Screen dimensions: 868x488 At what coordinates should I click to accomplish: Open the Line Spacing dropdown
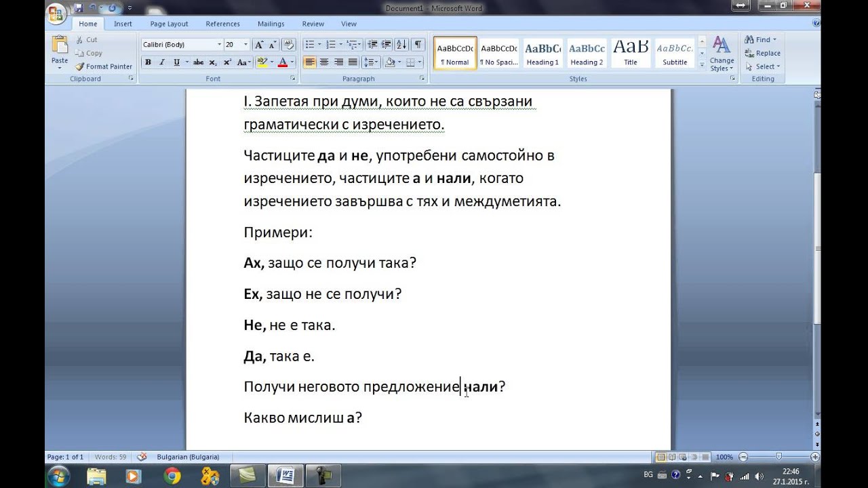tap(371, 62)
